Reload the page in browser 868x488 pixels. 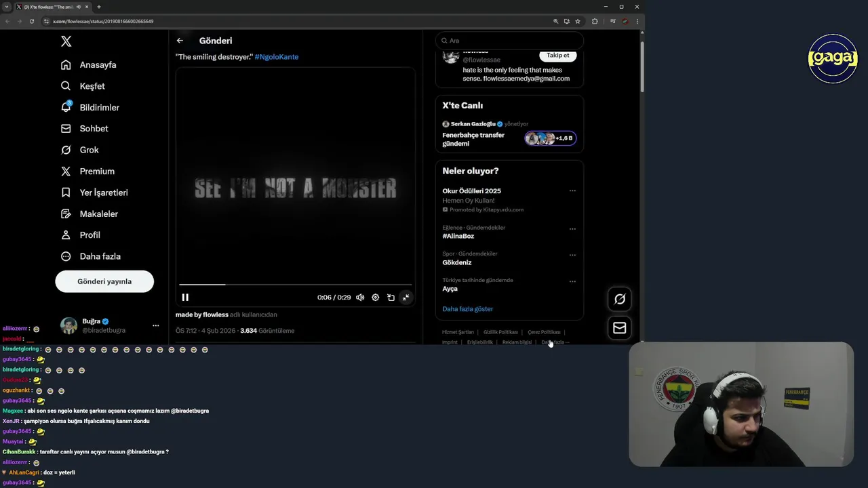coord(32,21)
